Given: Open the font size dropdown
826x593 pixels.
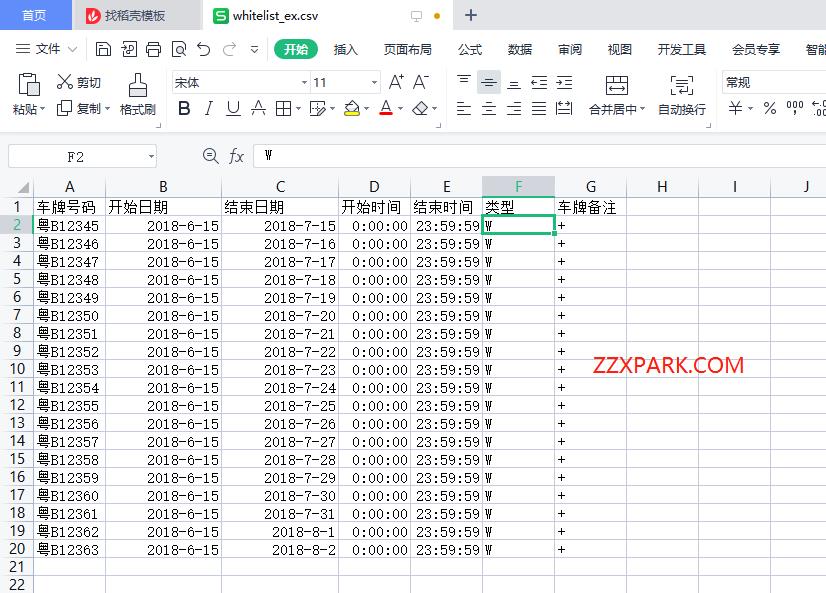Looking at the screenshot, I should [375, 83].
